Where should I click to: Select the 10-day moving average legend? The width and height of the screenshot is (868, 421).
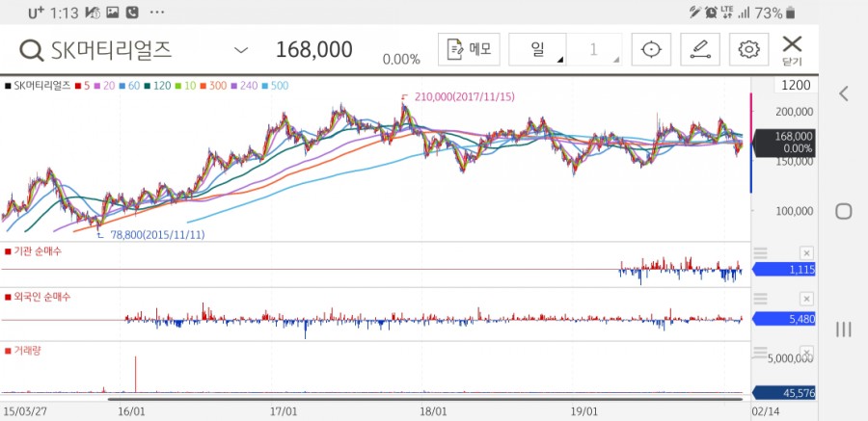point(185,86)
